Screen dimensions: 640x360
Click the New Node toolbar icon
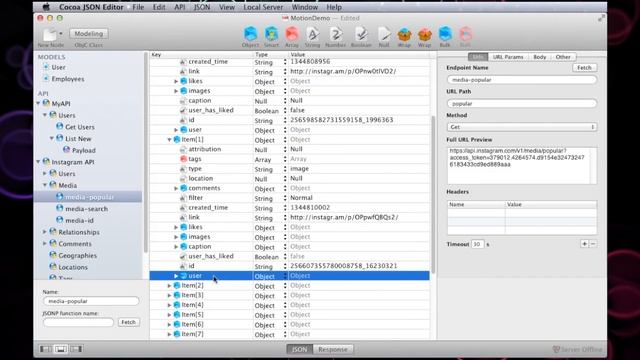[50, 35]
